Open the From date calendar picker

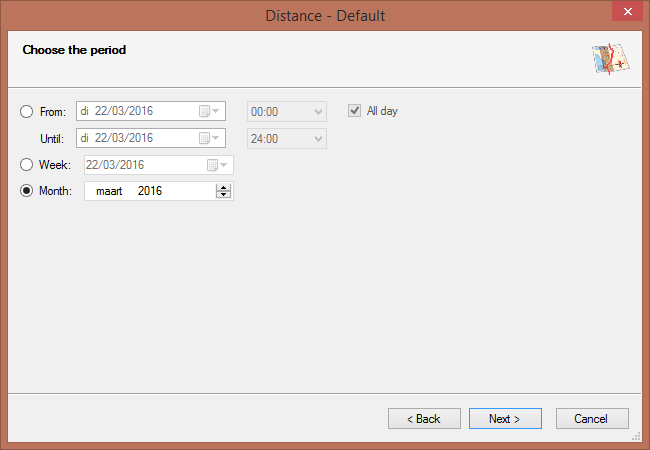point(210,111)
